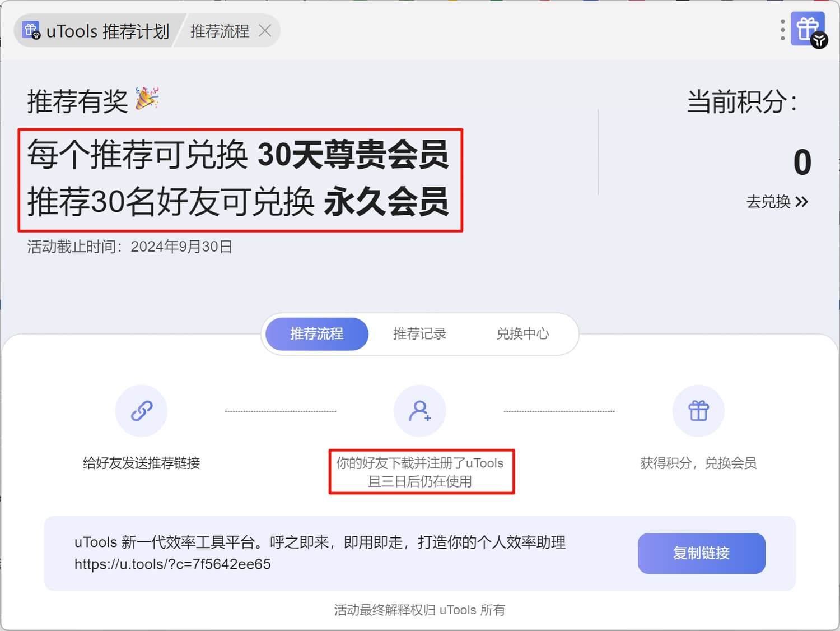Open the 兑换中心 tab
The height and width of the screenshot is (631, 840).
point(522,334)
